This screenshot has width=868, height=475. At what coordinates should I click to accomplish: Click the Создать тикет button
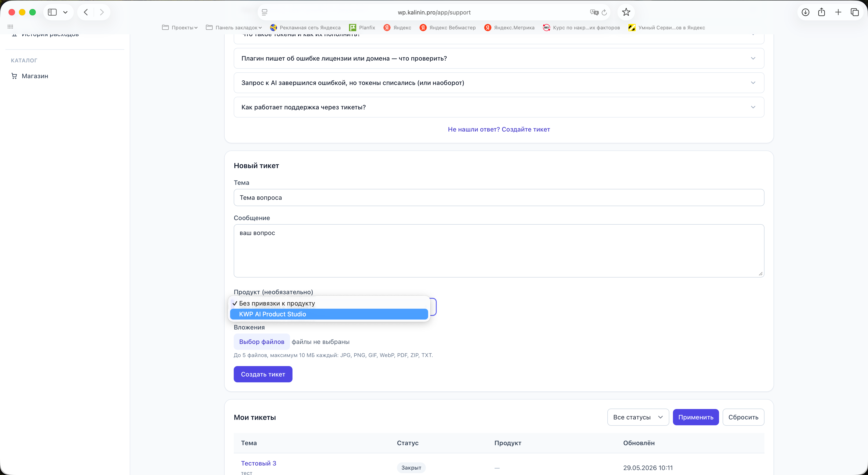(x=263, y=374)
